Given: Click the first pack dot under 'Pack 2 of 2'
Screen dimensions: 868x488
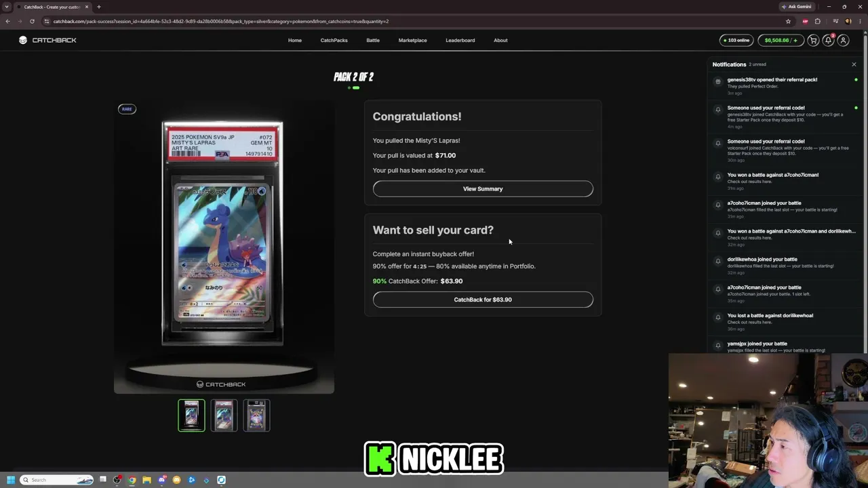Looking at the screenshot, I should pos(349,87).
